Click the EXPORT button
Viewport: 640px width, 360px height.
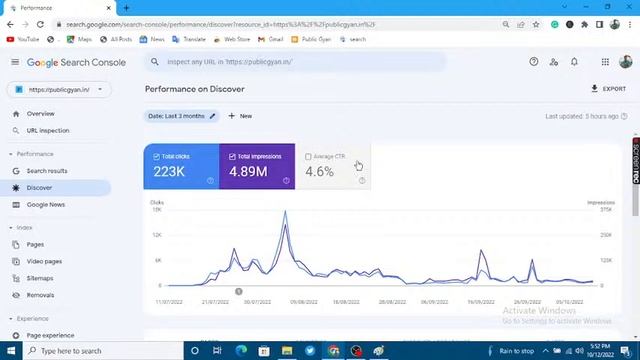[608, 89]
